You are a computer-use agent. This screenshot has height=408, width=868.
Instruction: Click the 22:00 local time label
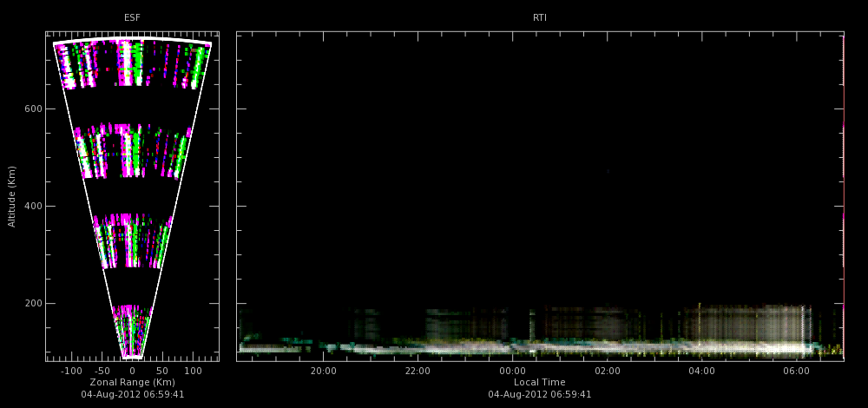tap(418, 371)
